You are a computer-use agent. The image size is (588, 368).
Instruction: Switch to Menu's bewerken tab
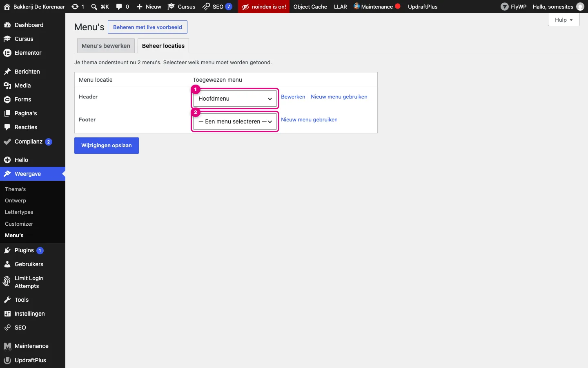106,46
